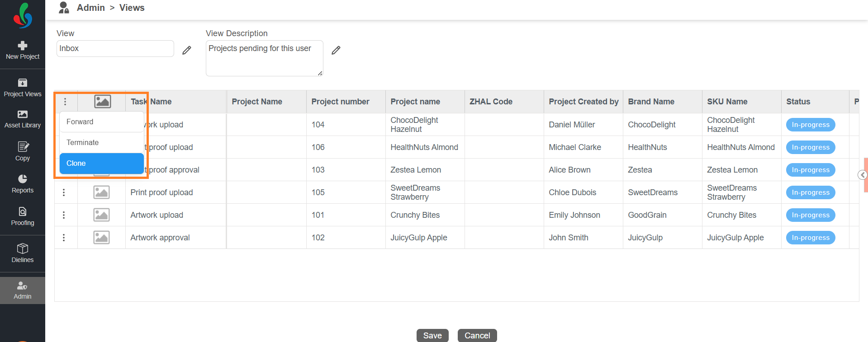This screenshot has width=868, height=342.
Task: Open the Copy section
Action: 23,151
